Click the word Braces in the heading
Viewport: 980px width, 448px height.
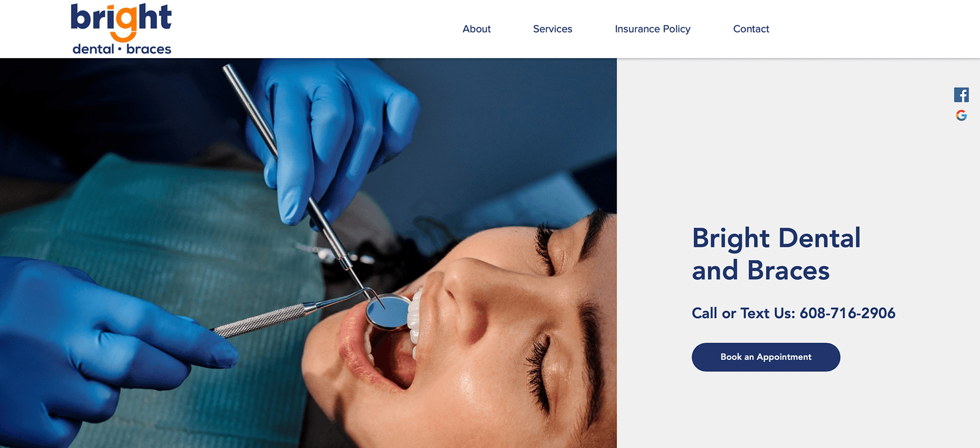point(788,271)
